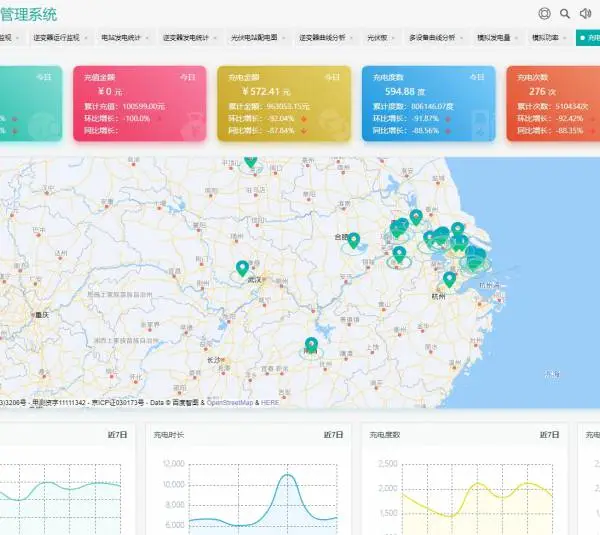Close the 光伏板 tab

tap(393, 38)
